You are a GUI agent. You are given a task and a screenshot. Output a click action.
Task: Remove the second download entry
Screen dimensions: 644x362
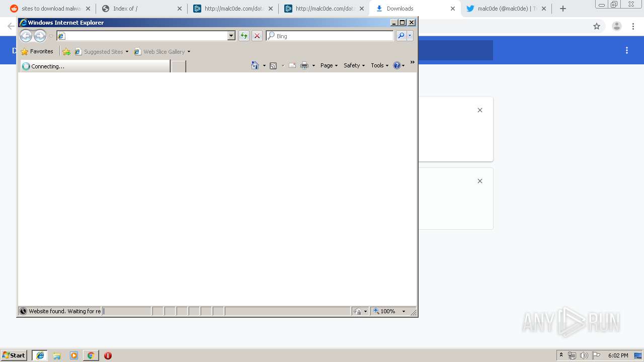(x=480, y=181)
